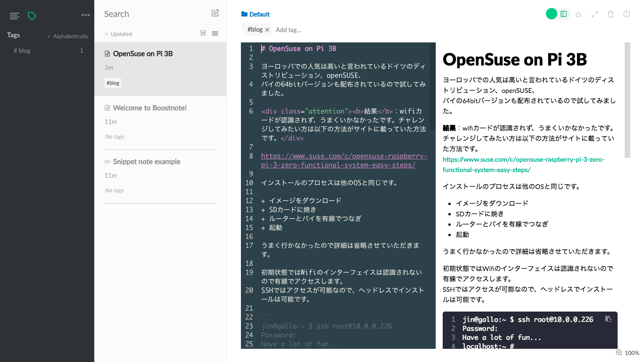Click the tag count 1 beside blog
The image size is (644, 362).
[82, 50]
